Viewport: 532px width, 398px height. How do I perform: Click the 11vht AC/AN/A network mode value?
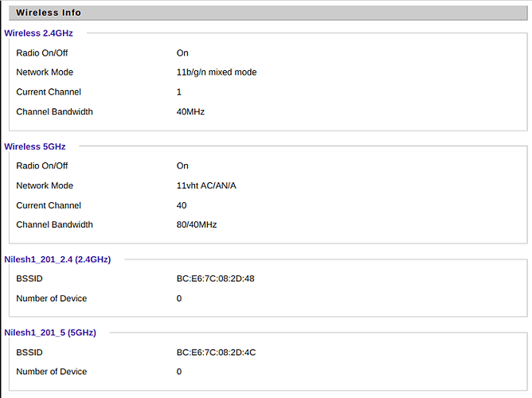pos(206,185)
